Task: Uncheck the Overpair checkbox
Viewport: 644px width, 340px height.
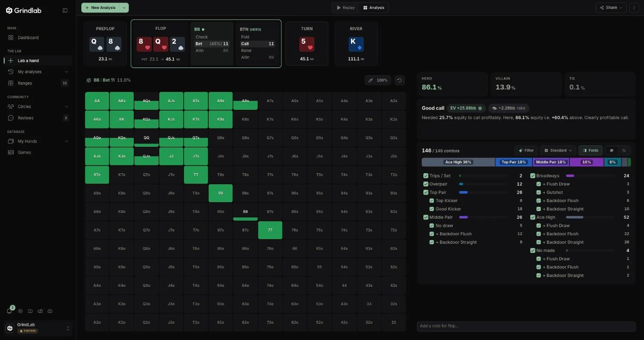Action: coord(425,184)
